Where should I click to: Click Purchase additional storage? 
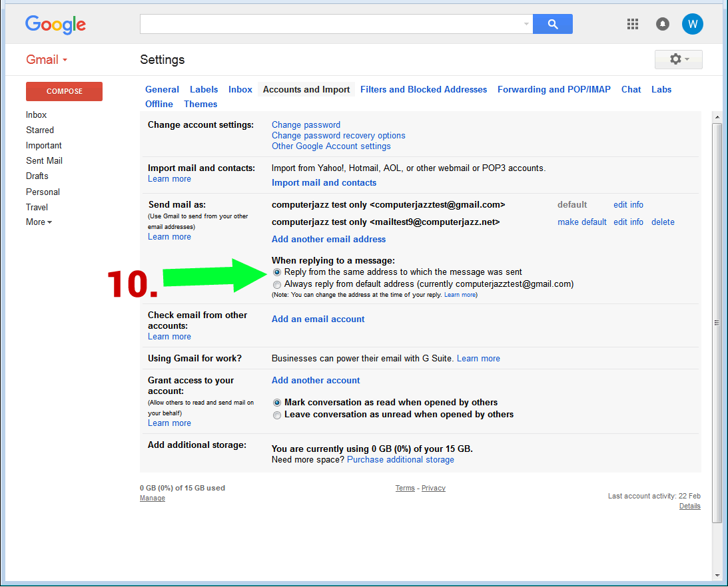point(400,460)
